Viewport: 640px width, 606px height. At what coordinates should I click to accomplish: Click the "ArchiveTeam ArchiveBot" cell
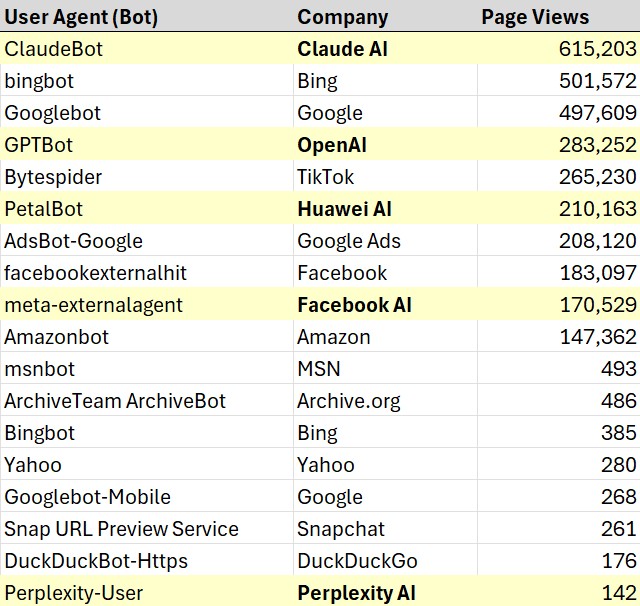click(x=115, y=401)
